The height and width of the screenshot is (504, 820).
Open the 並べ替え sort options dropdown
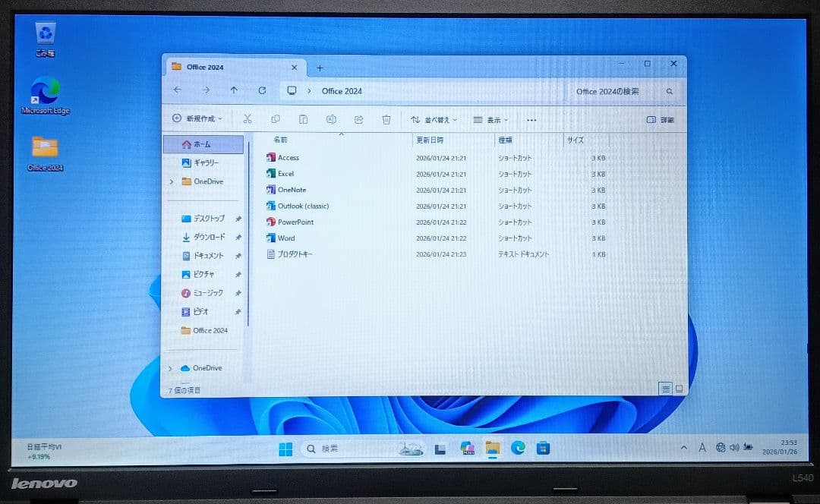(433, 119)
